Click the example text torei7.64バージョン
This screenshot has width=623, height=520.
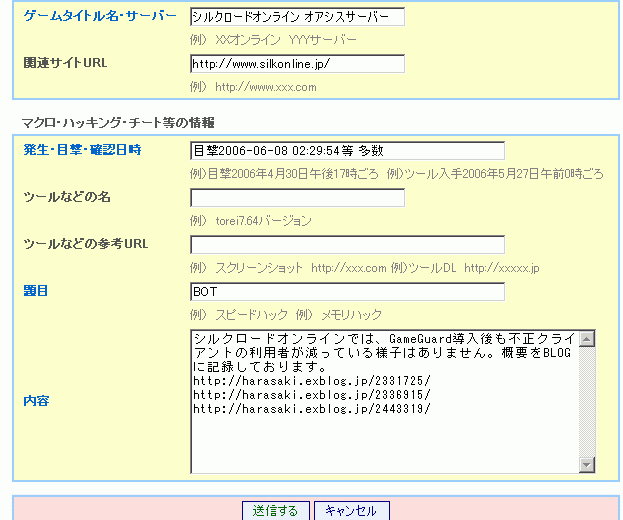coord(263,221)
